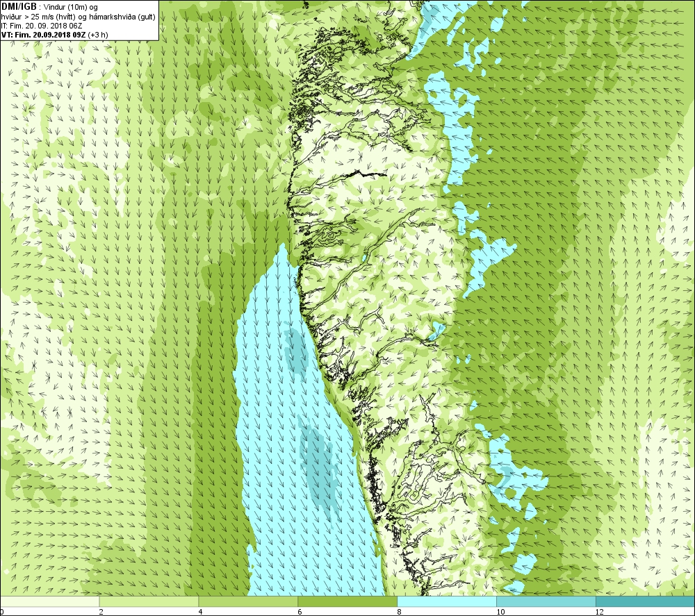Click the palest legend swatch for 0–2 m/s

[x=49, y=601]
